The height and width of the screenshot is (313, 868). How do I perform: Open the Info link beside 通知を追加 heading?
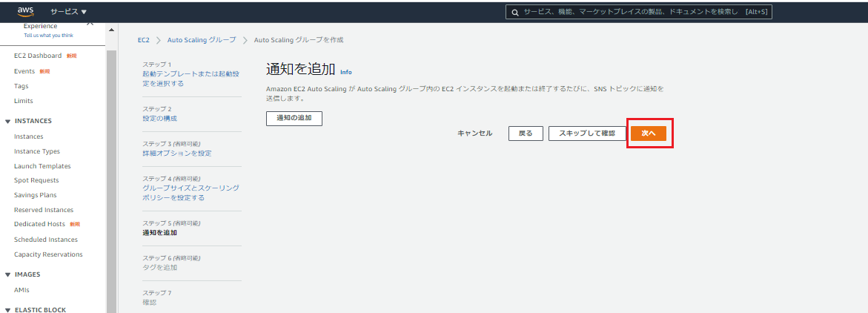coord(346,72)
